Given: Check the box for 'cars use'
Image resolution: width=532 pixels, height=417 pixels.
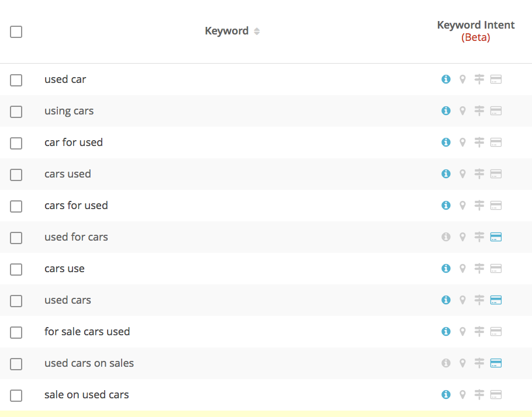Looking at the screenshot, I should (x=16, y=269).
